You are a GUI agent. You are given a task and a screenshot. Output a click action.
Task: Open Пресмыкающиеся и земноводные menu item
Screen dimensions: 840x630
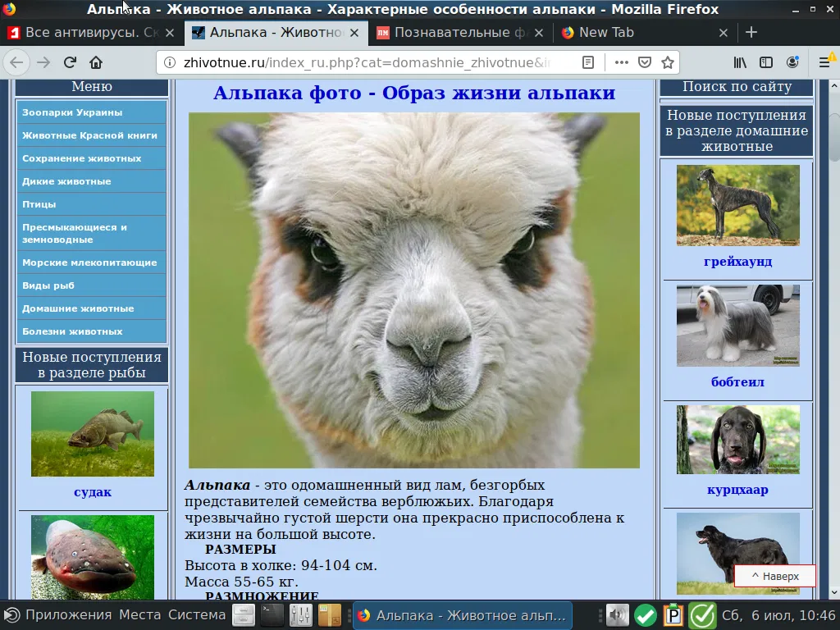click(x=92, y=234)
